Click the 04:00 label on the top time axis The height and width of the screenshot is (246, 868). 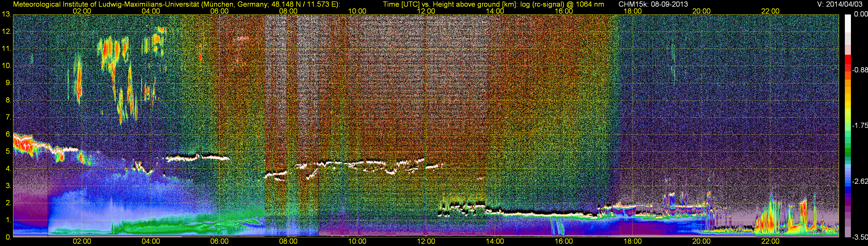(x=151, y=11)
